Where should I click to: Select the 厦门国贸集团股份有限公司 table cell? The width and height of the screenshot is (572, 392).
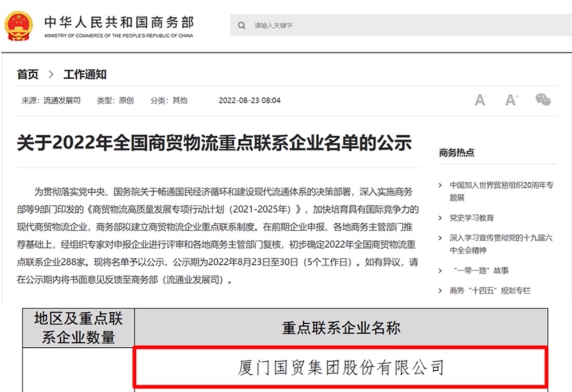[340, 367]
